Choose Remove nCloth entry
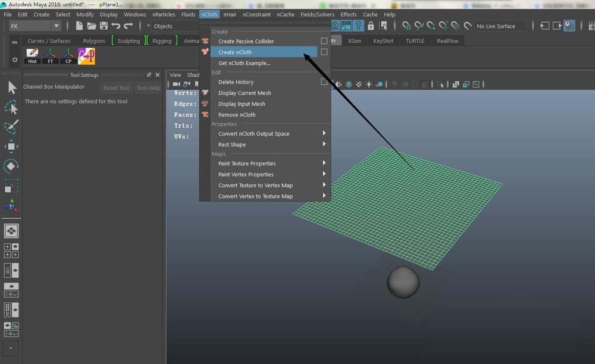The image size is (595, 364). click(237, 115)
